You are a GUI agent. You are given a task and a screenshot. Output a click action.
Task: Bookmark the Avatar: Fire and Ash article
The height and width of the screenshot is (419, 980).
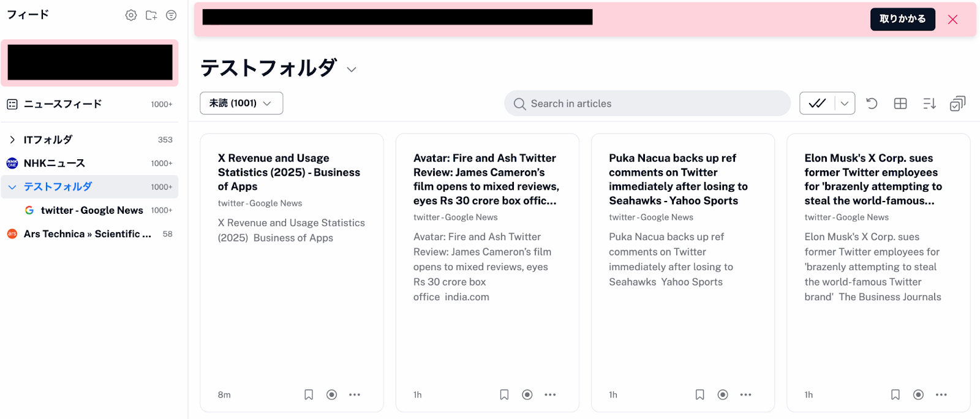coord(504,394)
